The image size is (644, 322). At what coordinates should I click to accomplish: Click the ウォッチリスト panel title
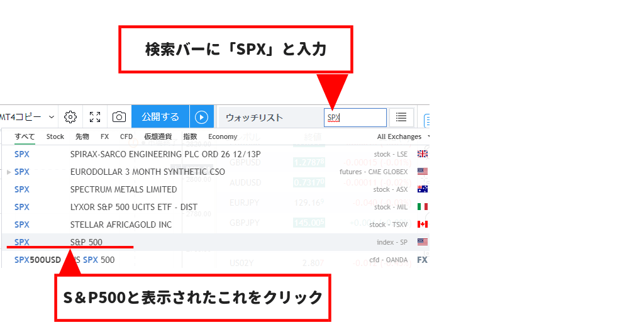(254, 118)
